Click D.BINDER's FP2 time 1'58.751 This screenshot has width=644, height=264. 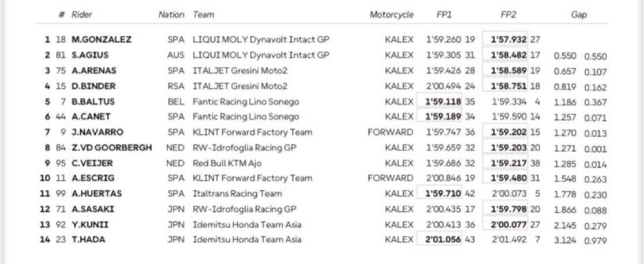(x=508, y=86)
